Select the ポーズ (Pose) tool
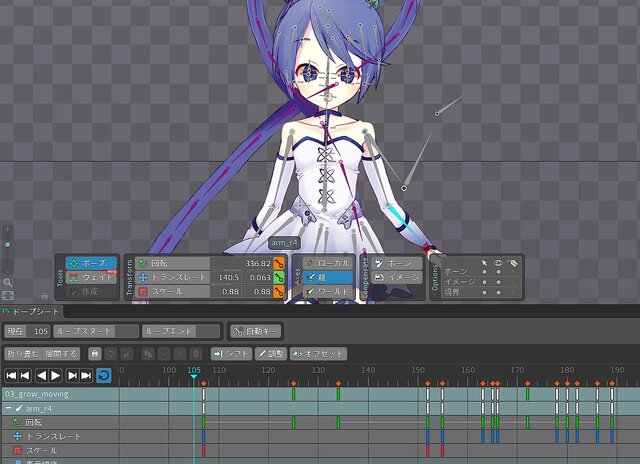 point(91,263)
